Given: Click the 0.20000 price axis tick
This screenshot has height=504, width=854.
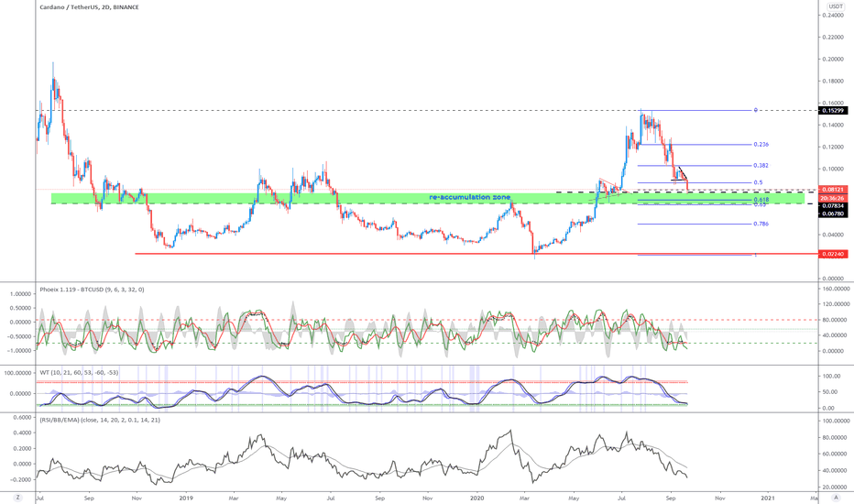Looking at the screenshot, I should pos(833,59).
